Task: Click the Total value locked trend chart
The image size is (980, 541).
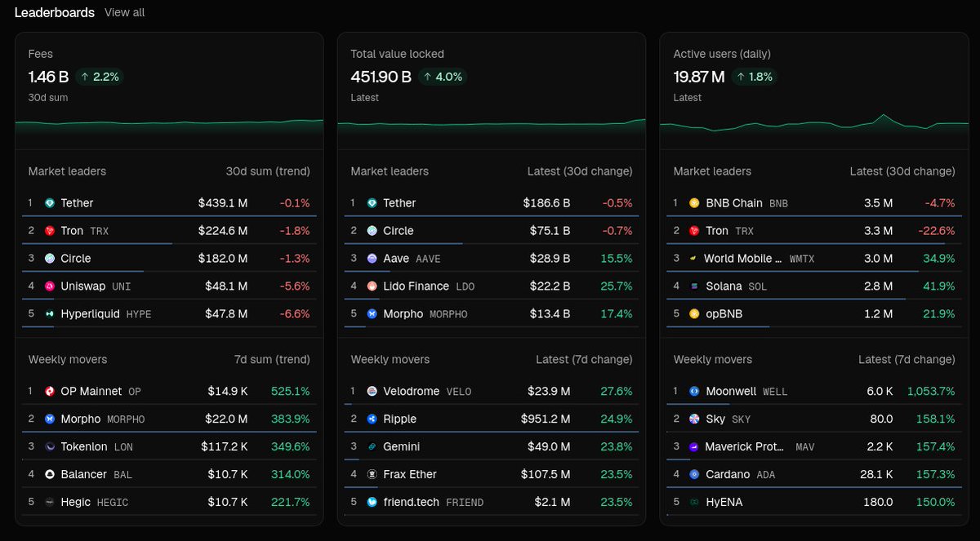Action: (x=492, y=129)
